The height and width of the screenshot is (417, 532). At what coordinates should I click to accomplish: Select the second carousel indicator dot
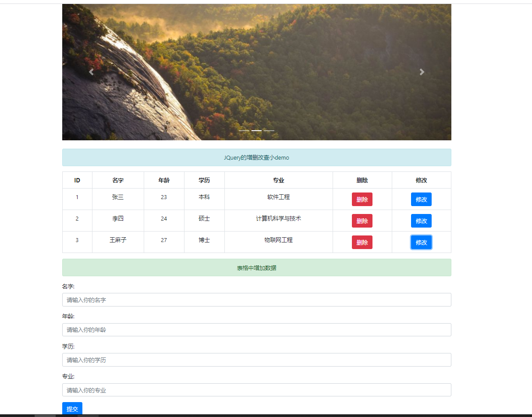point(257,130)
